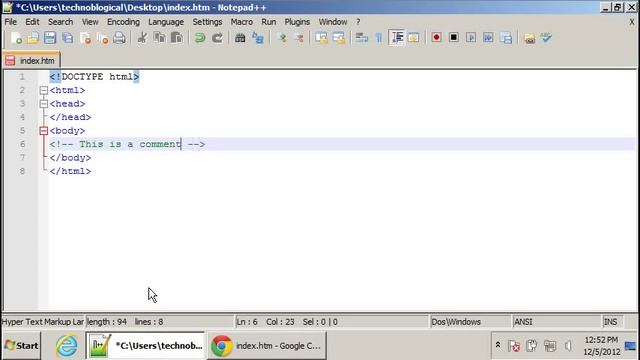640x360 pixels.
Task: Open Find with the binoculars icon
Action: [x=240, y=38]
